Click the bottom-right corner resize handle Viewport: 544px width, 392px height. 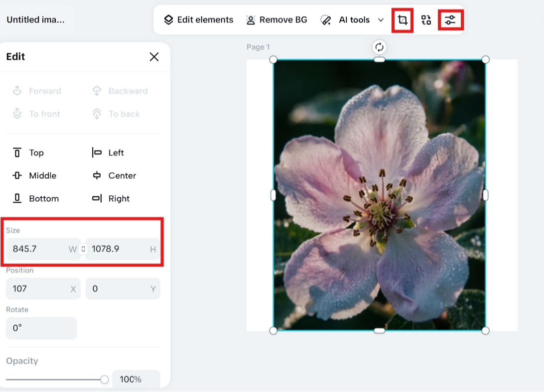pos(485,331)
